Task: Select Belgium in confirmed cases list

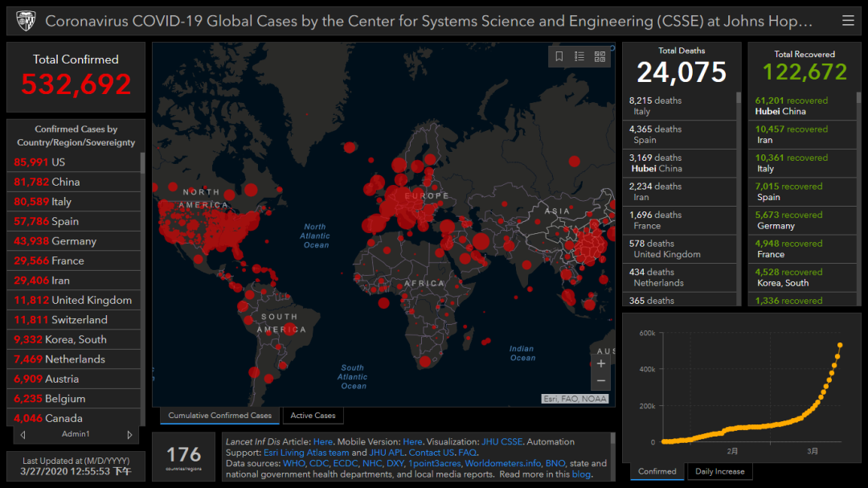Action: tap(74, 399)
